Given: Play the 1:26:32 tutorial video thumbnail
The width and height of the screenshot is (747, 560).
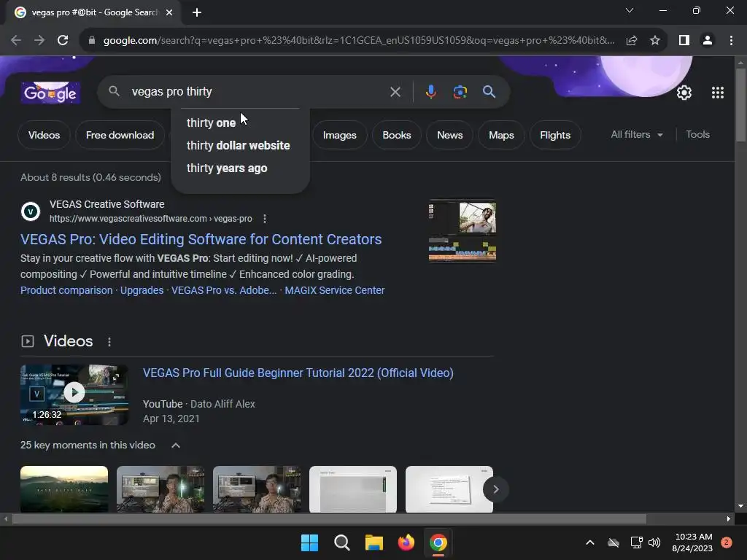Looking at the screenshot, I should point(74,394).
